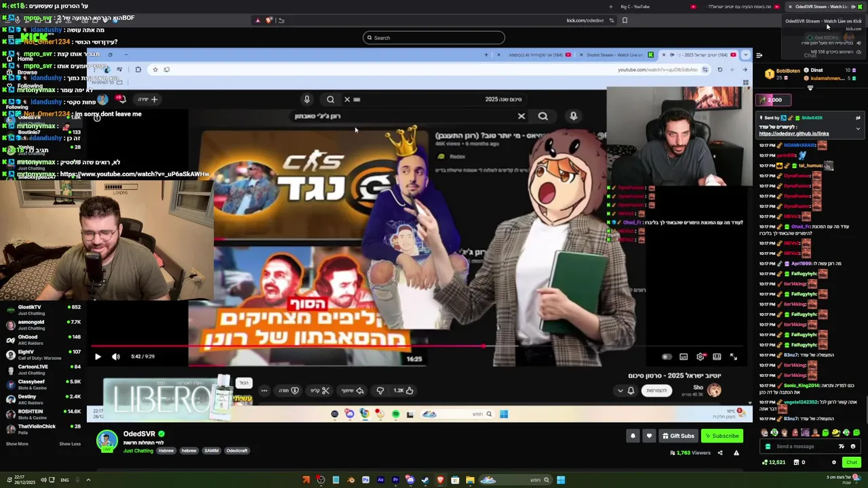868x488 pixels.
Task: Like the YouTube video showing 1.2K
Action: [405, 390]
